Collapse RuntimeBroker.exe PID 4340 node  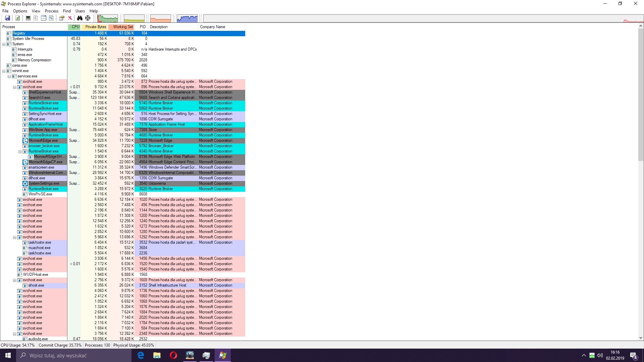(x=20, y=152)
